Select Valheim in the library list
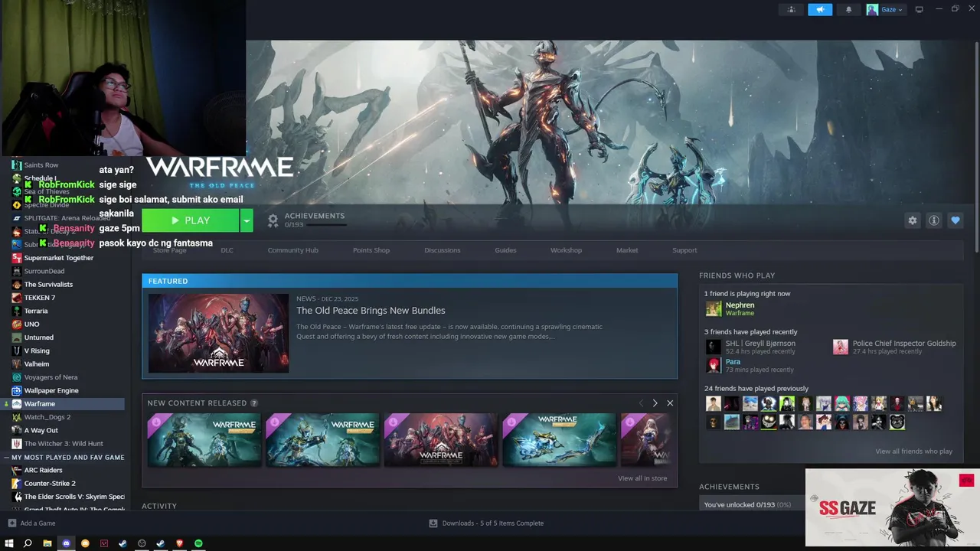Viewport: 980px width, 551px height. (x=37, y=364)
